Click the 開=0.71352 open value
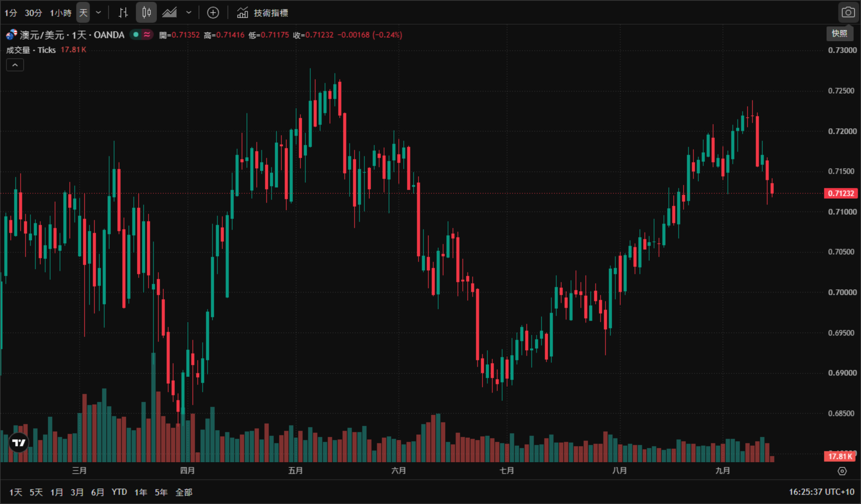861x504 pixels. click(179, 35)
